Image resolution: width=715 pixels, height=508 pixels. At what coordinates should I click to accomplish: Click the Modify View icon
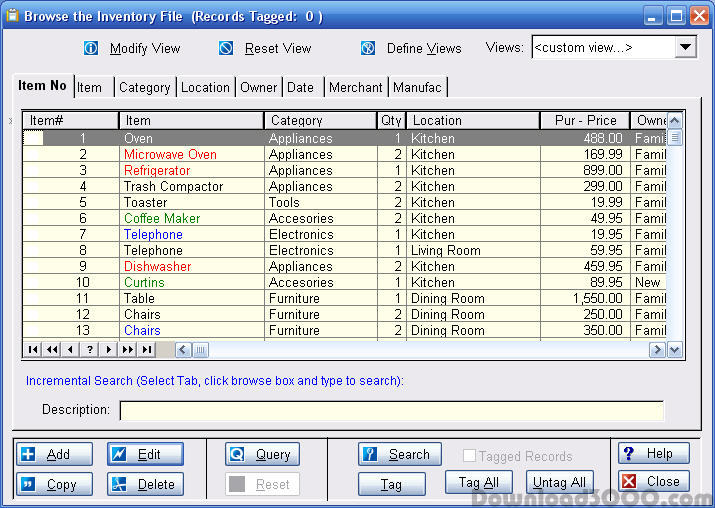(x=91, y=48)
